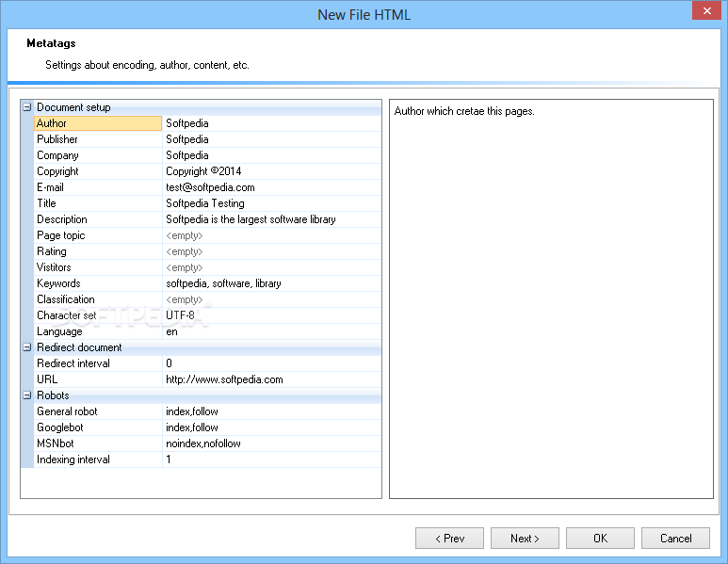
Task: Collapse the Document setup section
Action: (27, 107)
